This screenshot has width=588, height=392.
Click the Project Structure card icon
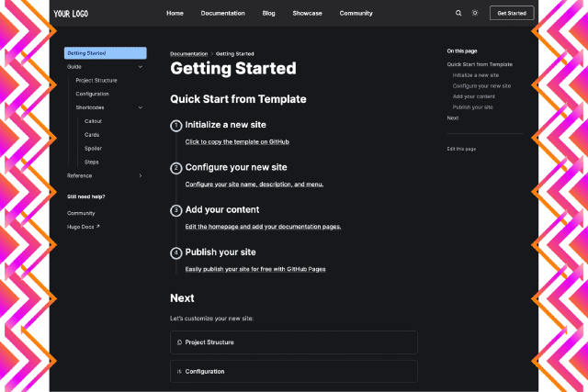pos(179,342)
